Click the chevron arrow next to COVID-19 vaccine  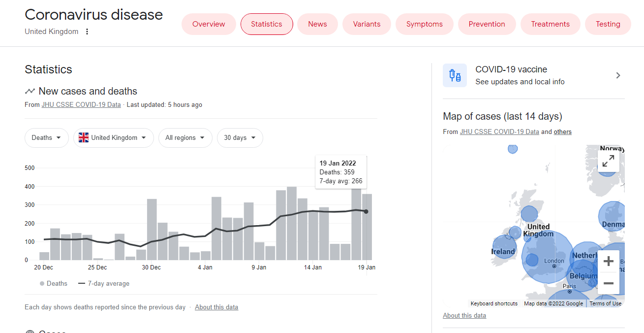point(618,75)
